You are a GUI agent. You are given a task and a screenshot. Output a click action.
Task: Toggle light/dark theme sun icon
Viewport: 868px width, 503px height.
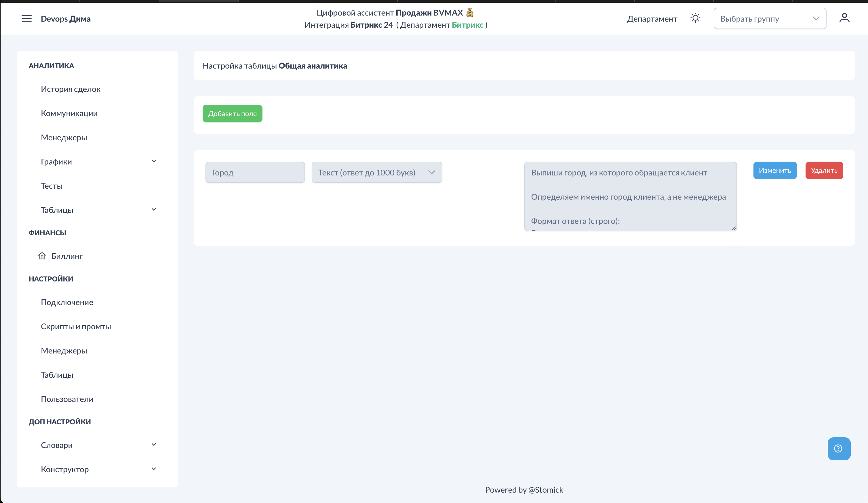tap(695, 18)
